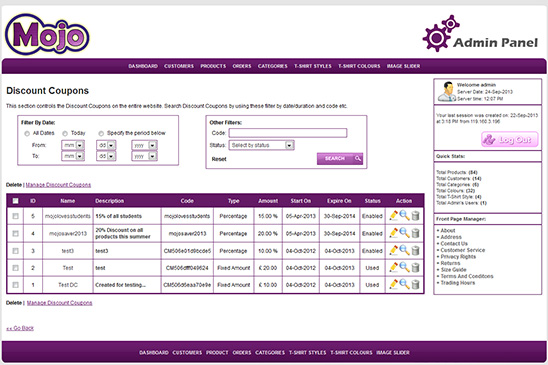This screenshot has height=365, width=548.
Task: Open Trading Hours in Front Page Manager
Action: [x=457, y=282]
